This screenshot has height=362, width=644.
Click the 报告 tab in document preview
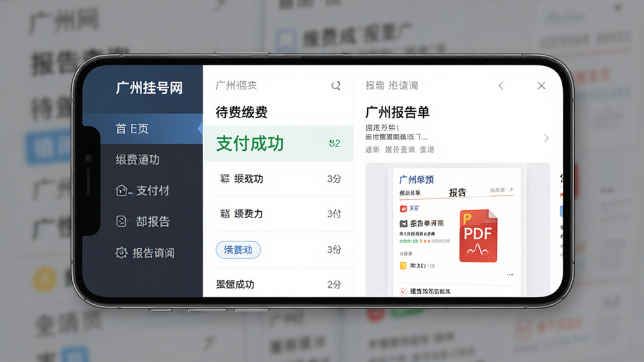pos(458,192)
